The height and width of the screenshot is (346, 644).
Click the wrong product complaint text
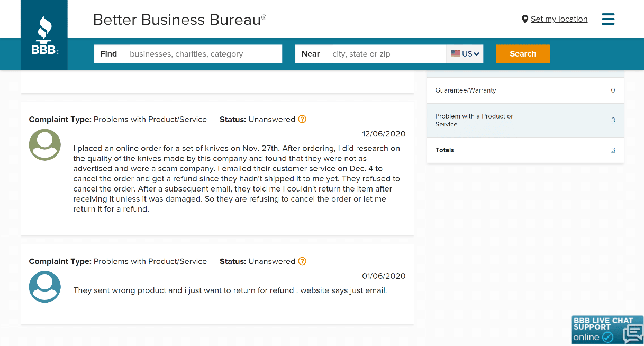point(230,290)
